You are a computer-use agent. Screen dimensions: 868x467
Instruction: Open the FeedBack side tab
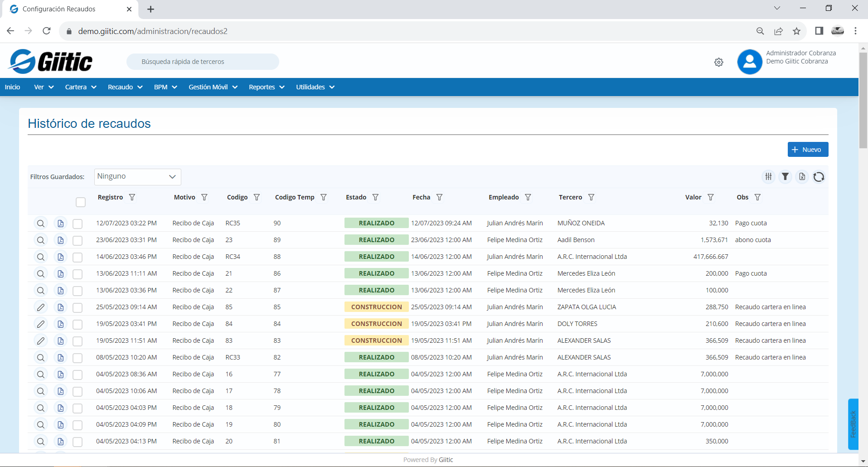[x=853, y=424]
